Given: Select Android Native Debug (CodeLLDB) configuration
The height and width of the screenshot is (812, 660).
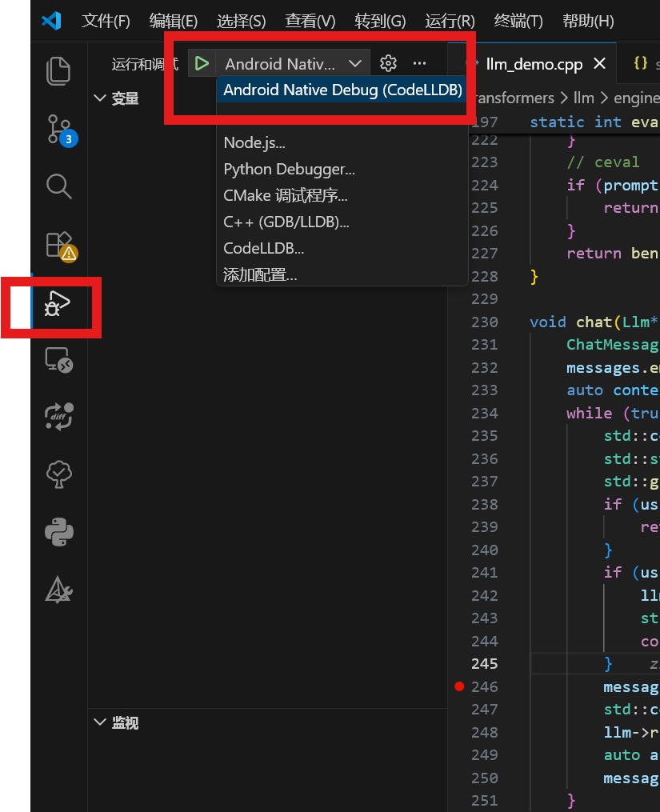Looking at the screenshot, I should point(342,90).
